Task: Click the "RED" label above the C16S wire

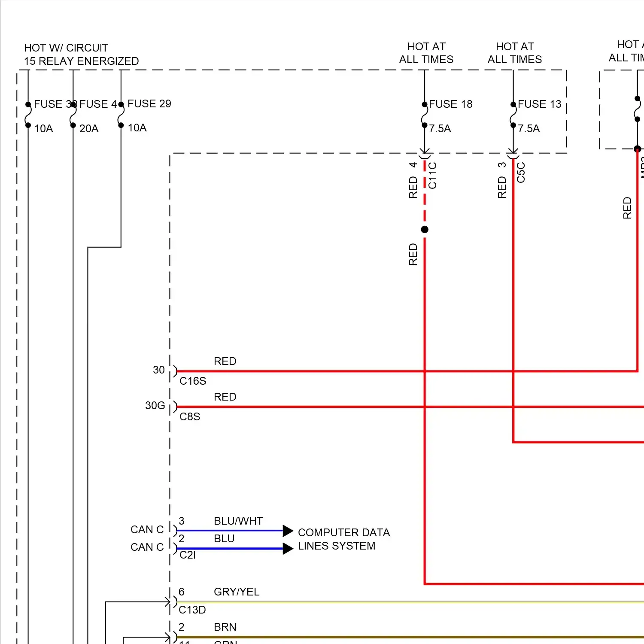Action: [x=225, y=361]
